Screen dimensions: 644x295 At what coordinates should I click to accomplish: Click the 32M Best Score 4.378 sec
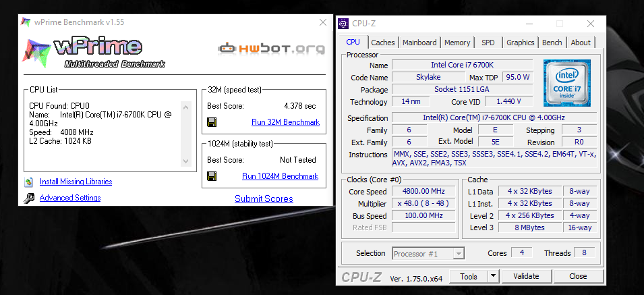point(300,106)
